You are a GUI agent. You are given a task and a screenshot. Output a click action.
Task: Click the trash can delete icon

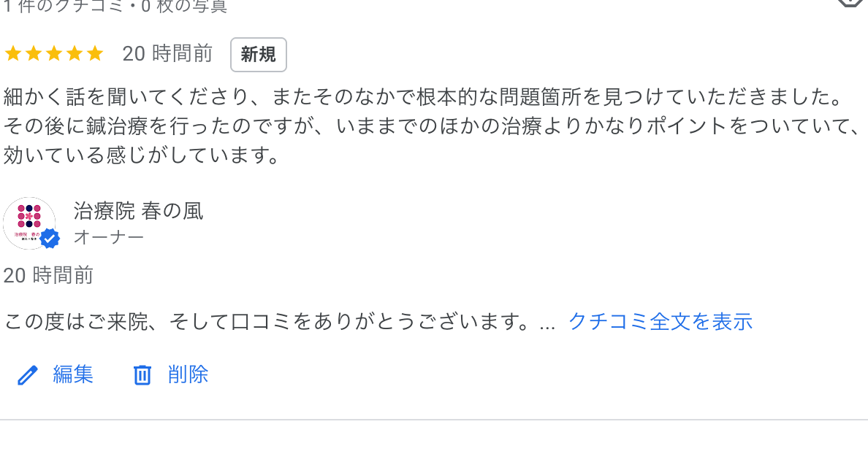point(142,375)
